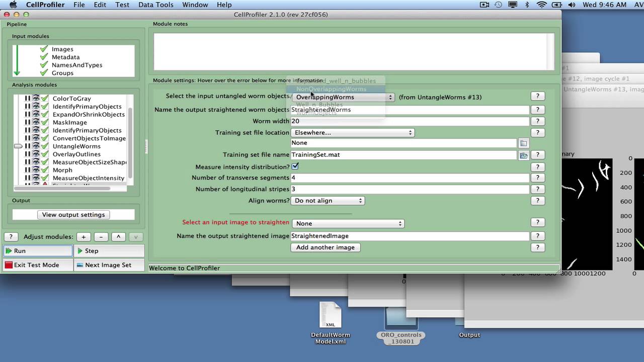
Task: Open Window menu
Action: (x=195, y=5)
